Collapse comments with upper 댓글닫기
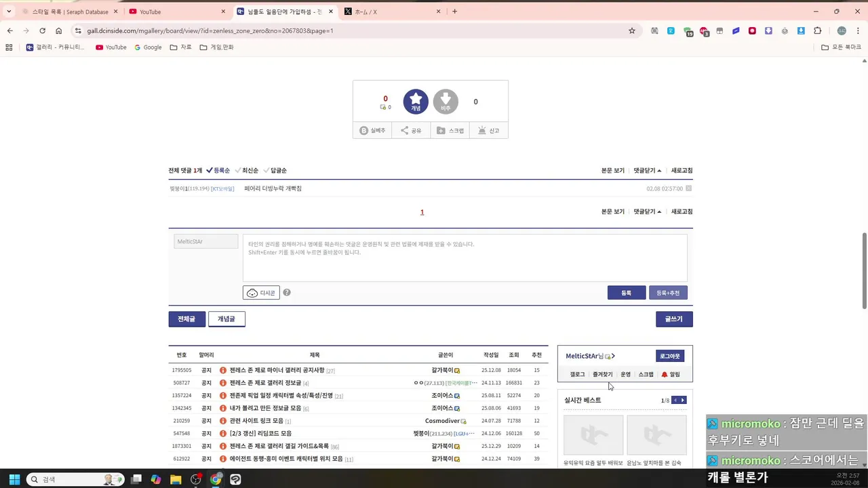Screen dimensions: 868x488 pos(648,171)
